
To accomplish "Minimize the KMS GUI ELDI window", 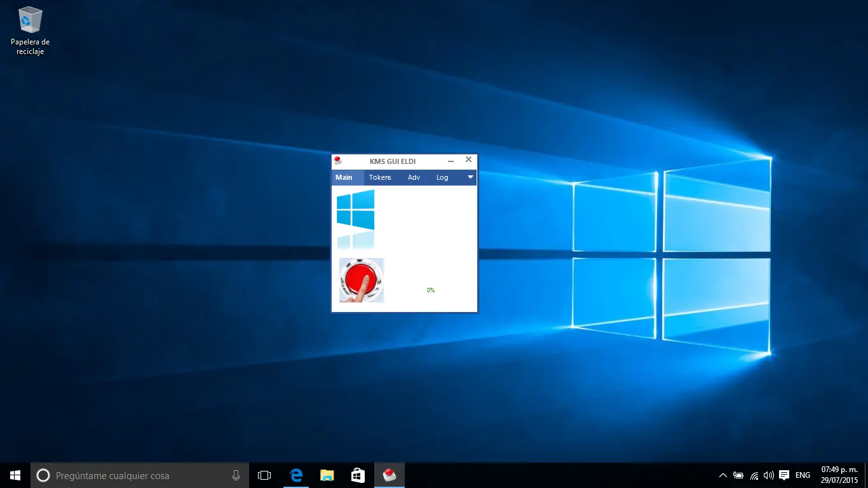I will click(x=451, y=161).
